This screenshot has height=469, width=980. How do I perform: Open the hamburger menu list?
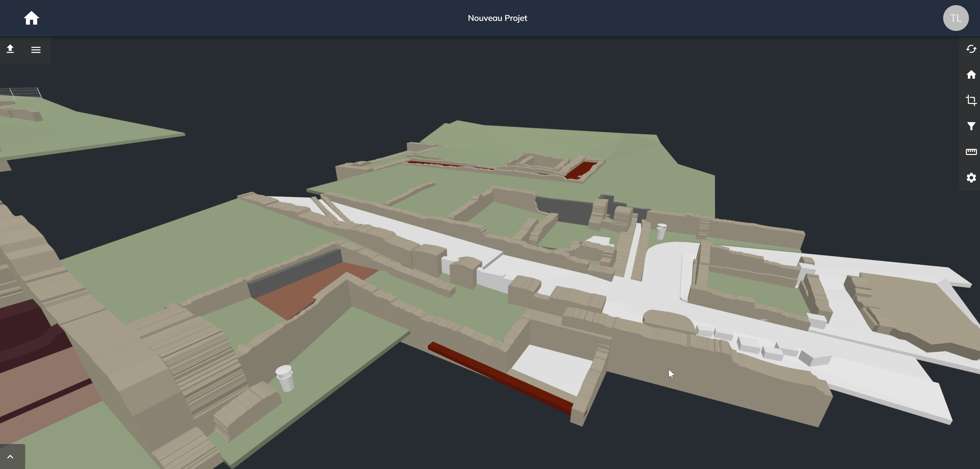pyautogui.click(x=36, y=49)
